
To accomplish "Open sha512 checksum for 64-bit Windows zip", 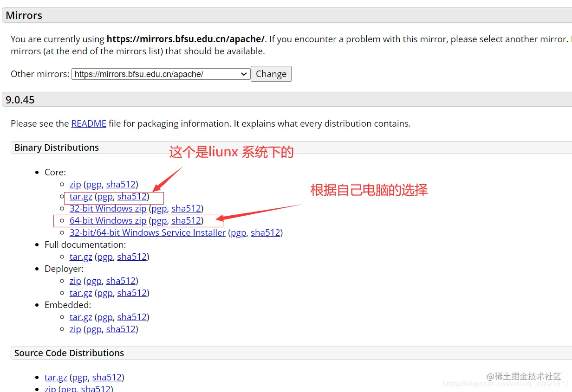I will point(186,220).
